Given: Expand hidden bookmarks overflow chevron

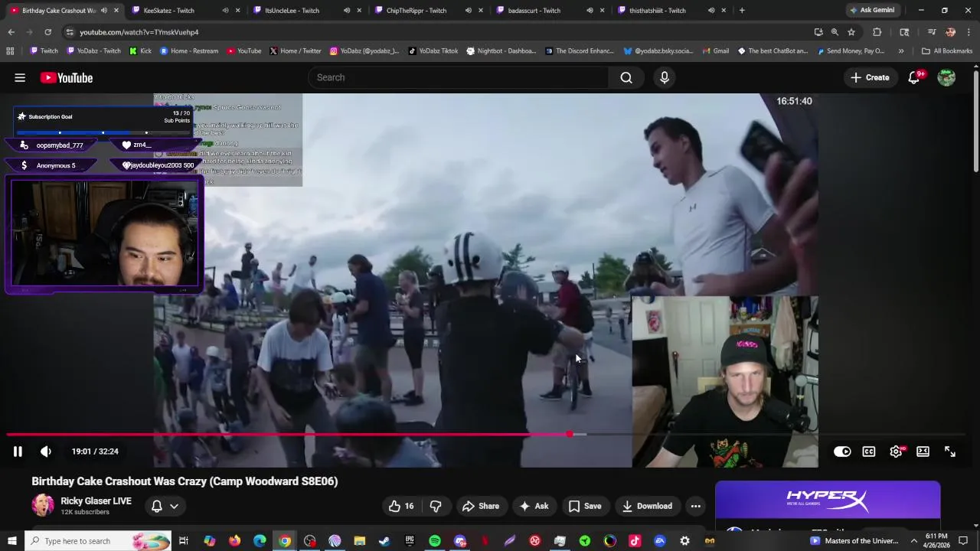Looking at the screenshot, I should click(x=901, y=51).
